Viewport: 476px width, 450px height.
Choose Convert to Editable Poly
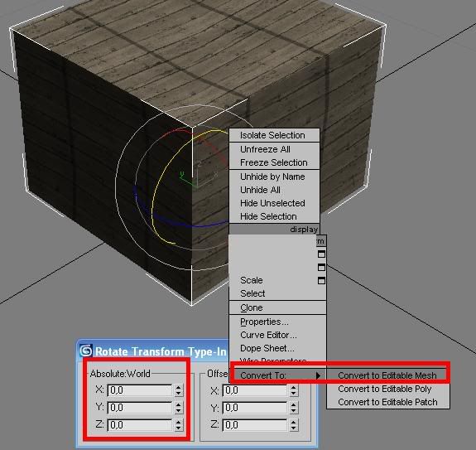385,389
